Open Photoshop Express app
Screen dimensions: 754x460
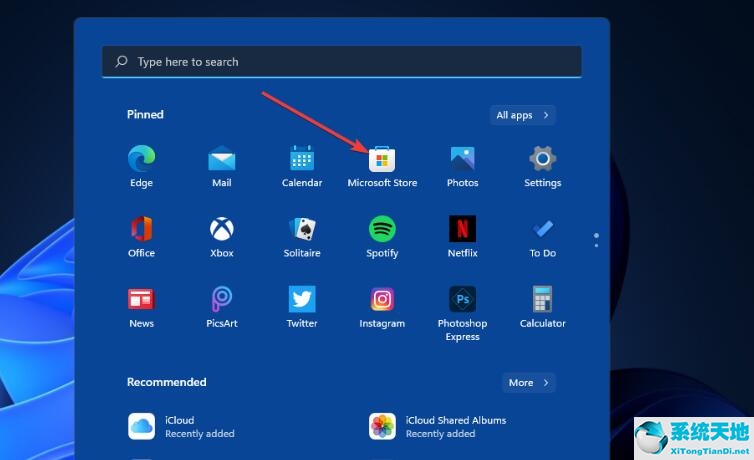[463, 313]
